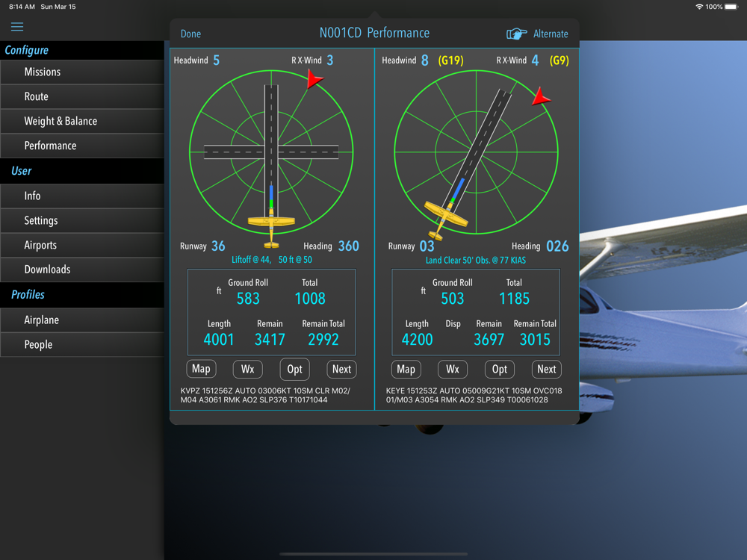Tap the Remain 3417 value

coord(270,340)
